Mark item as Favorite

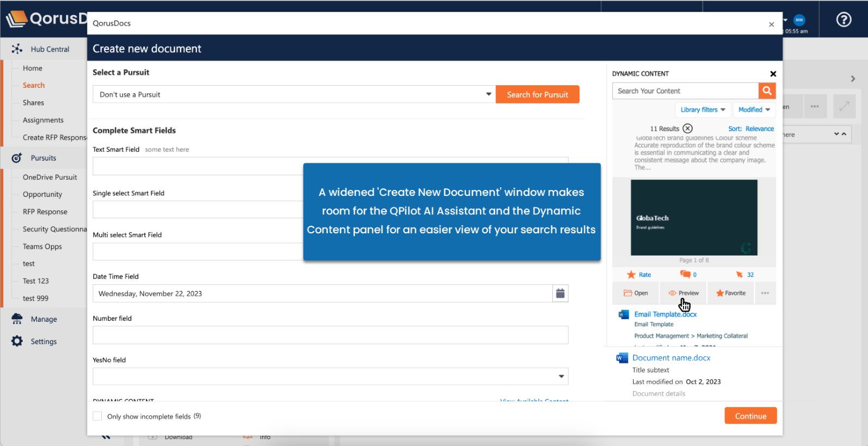tap(731, 293)
